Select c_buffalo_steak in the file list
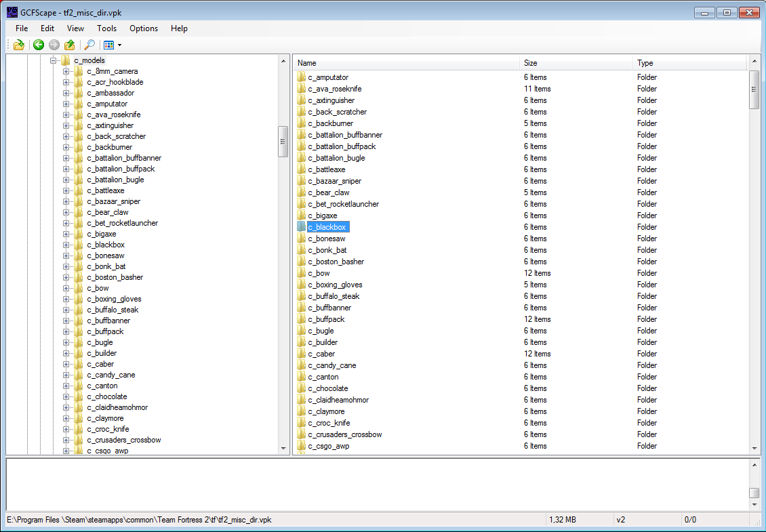The height and width of the screenshot is (532, 766). click(334, 296)
